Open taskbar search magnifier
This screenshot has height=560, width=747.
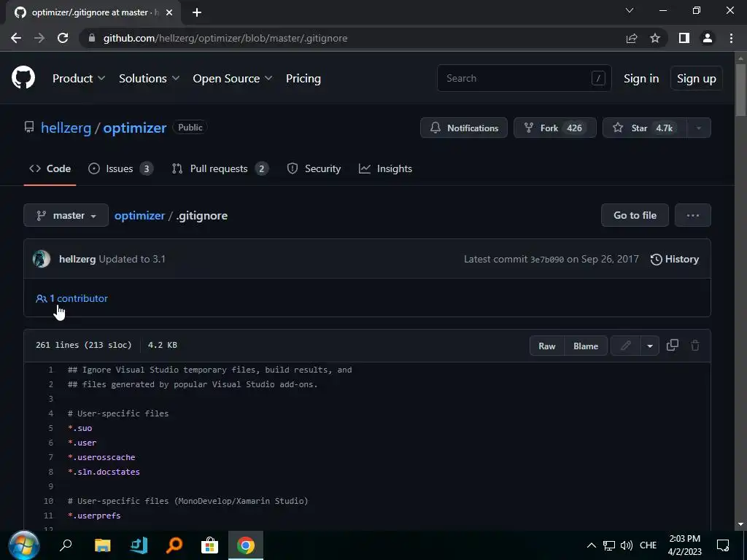pyautogui.click(x=66, y=545)
